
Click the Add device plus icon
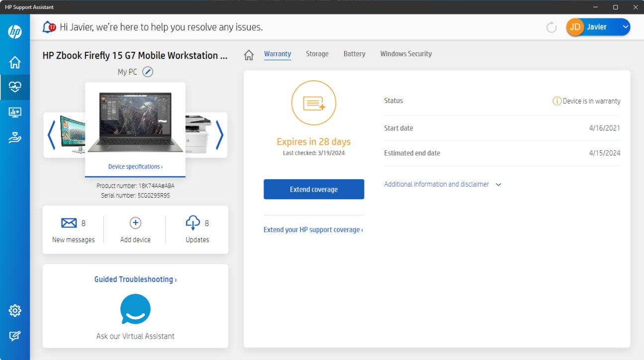[135, 223]
